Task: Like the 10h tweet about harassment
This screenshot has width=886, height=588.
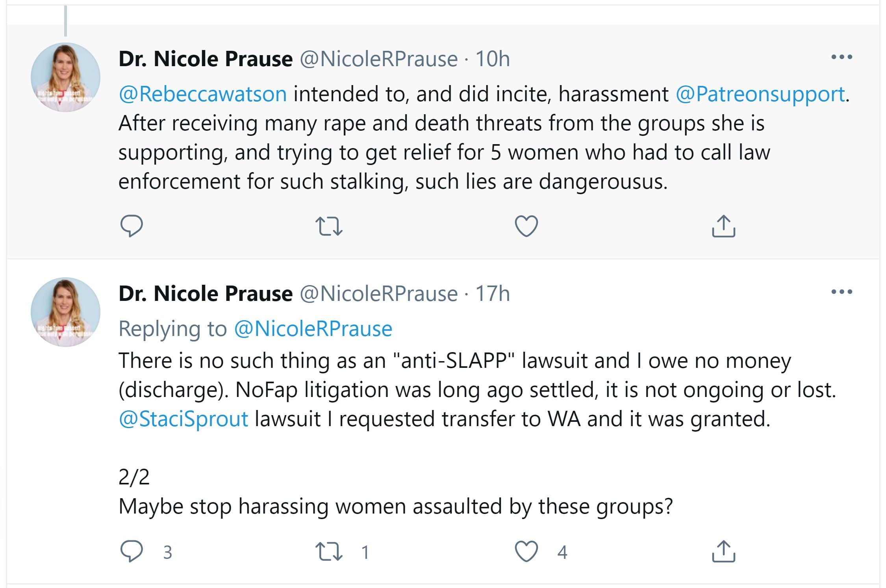Action: tap(526, 226)
